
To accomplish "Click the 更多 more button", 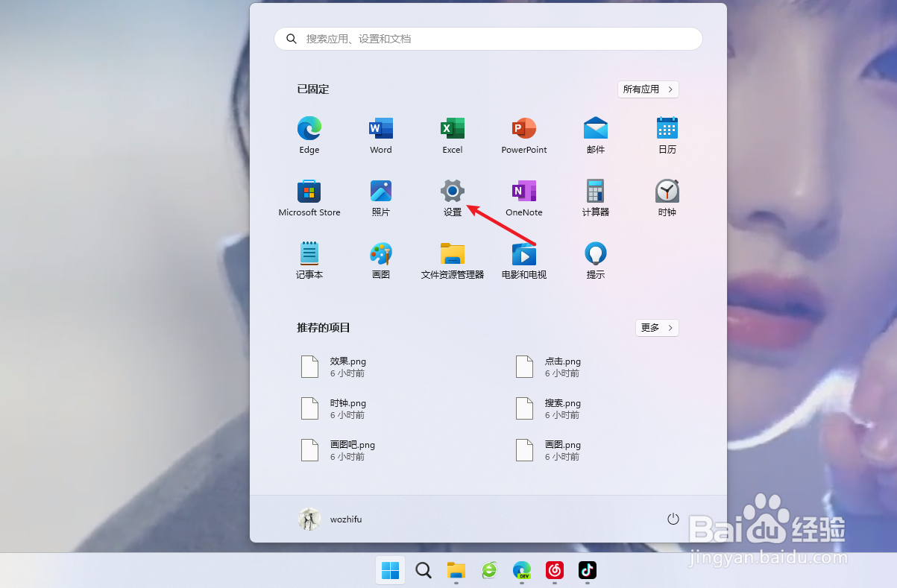I will pos(657,327).
